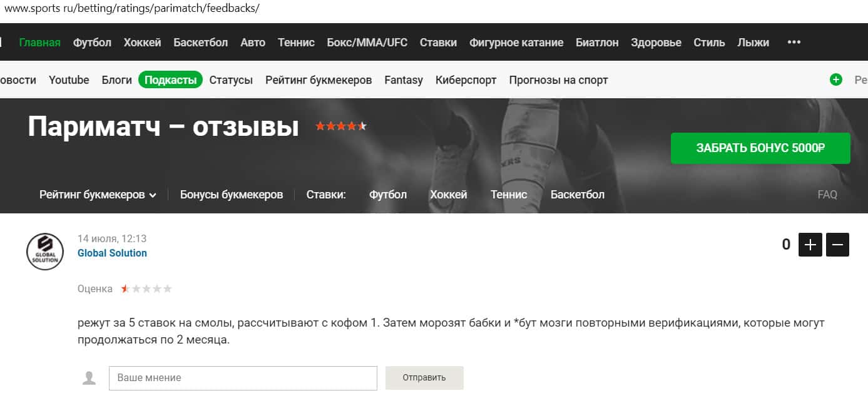The width and height of the screenshot is (868, 403).
Task: Click the green plus circle icon
Action: (x=835, y=79)
